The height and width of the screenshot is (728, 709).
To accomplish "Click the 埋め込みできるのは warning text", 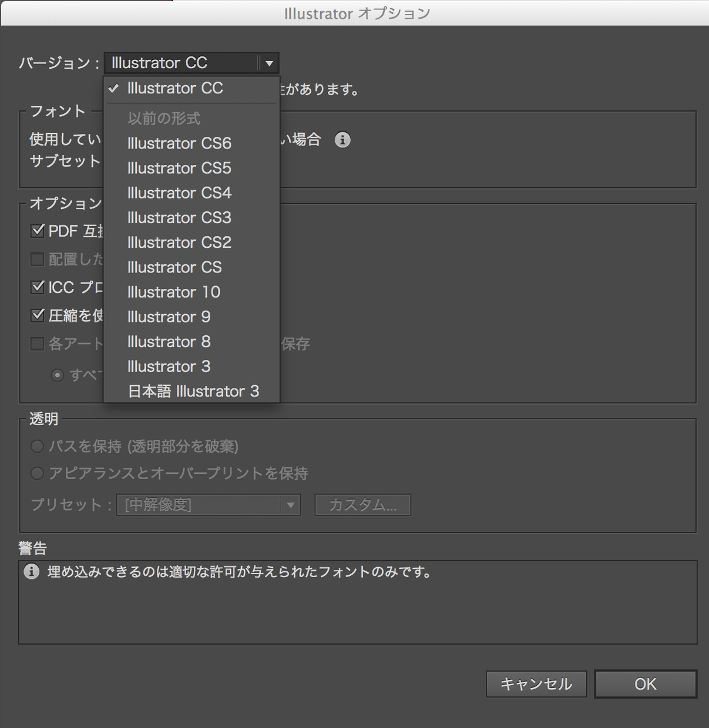I will point(240,571).
